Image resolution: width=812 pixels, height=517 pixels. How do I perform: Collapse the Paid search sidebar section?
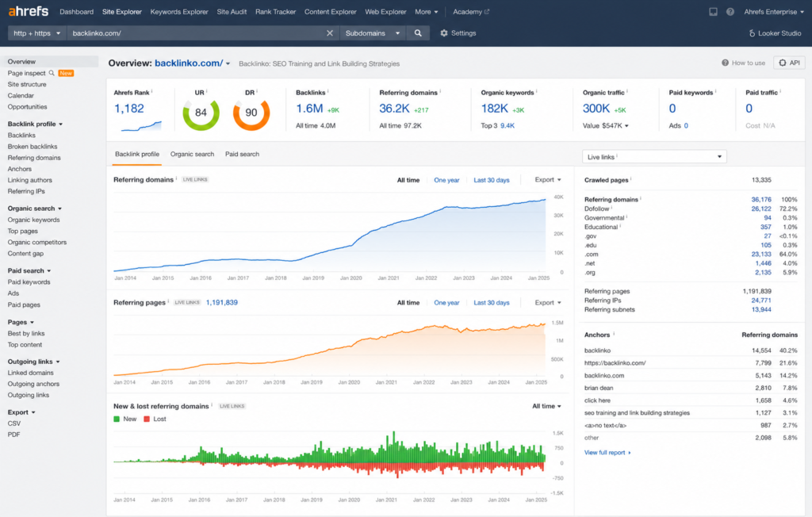(x=29, y=270)
